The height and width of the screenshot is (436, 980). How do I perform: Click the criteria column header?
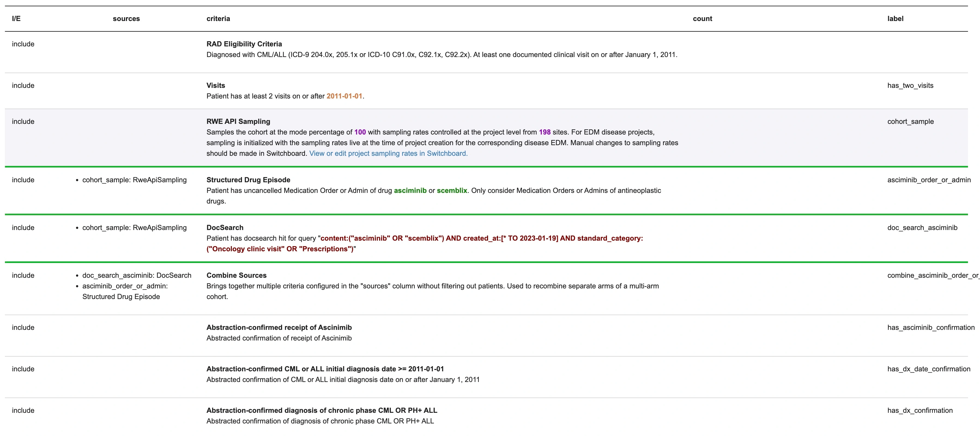pyautogui.click(x=218, y=19)
